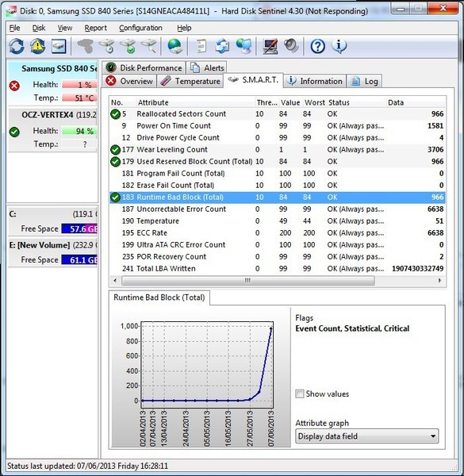464x476 pixels.
Task: Open the Disk menu
Action: click(39, 28)
